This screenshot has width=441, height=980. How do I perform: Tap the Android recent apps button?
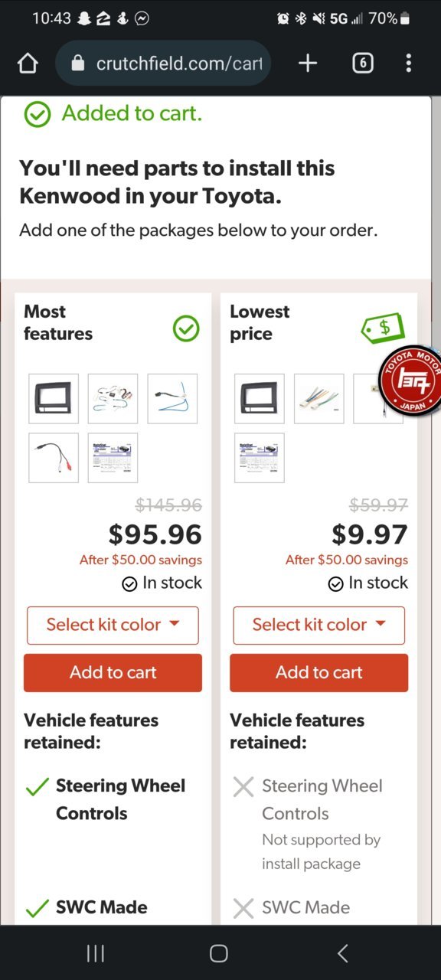pyautogui.click(x=96, y=953)
